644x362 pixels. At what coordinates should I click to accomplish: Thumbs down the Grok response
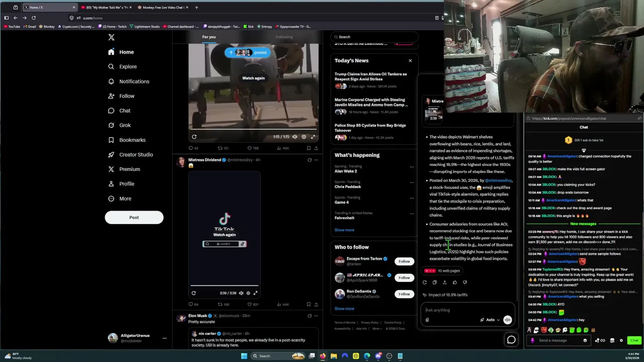point(465,283)
